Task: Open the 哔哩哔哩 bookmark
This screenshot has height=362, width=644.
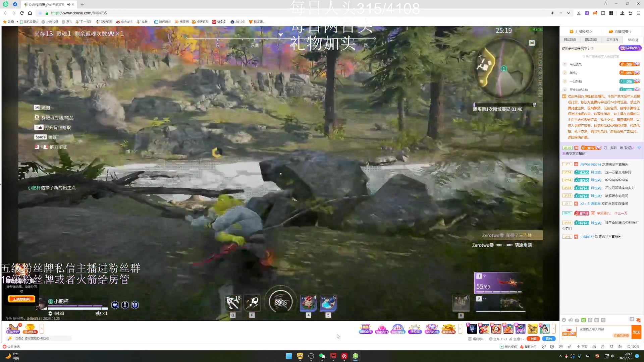Action: click(162, 22)
